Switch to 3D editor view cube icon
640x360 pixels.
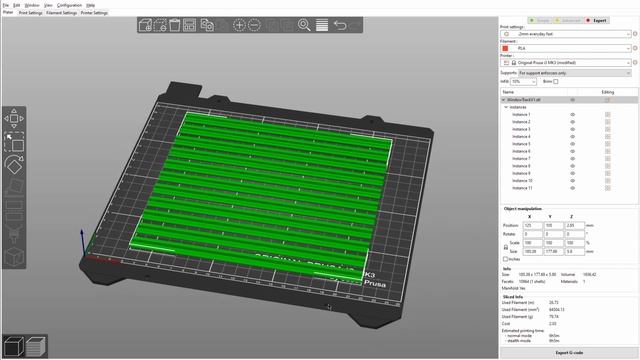13,346
